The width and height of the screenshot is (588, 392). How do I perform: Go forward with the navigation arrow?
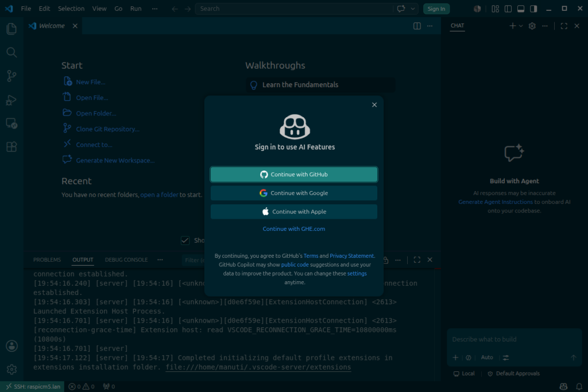(188, 9)
